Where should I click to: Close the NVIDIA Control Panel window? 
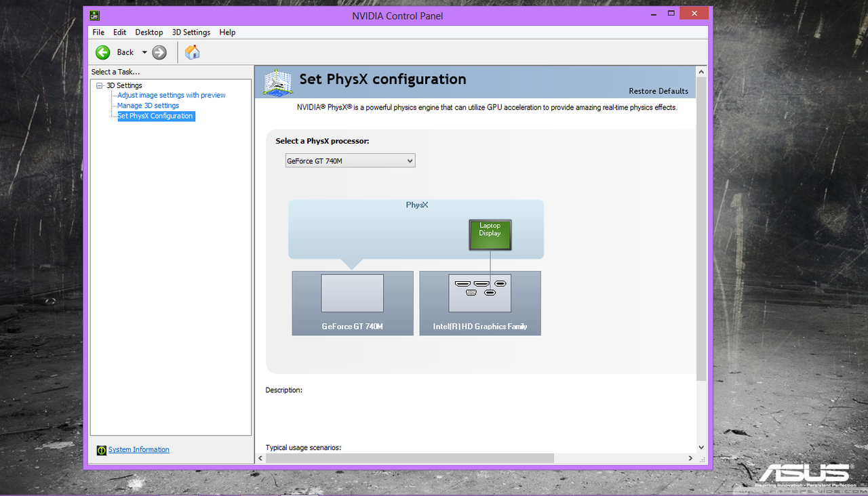pos(694,13)
